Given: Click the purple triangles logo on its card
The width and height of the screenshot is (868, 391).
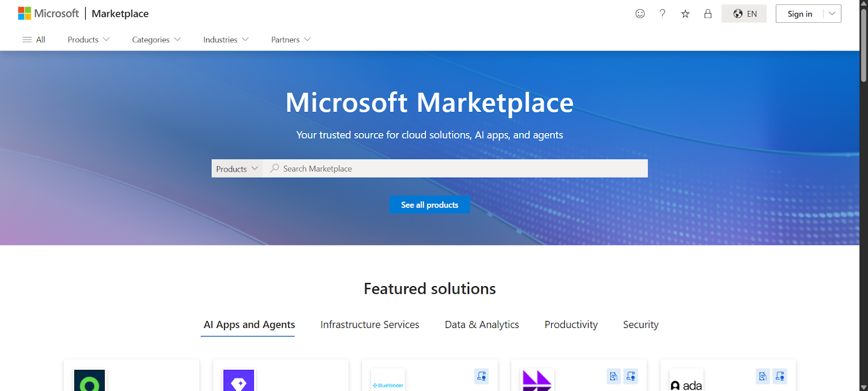Looking at the screenshot, I should tap(537, 380).
